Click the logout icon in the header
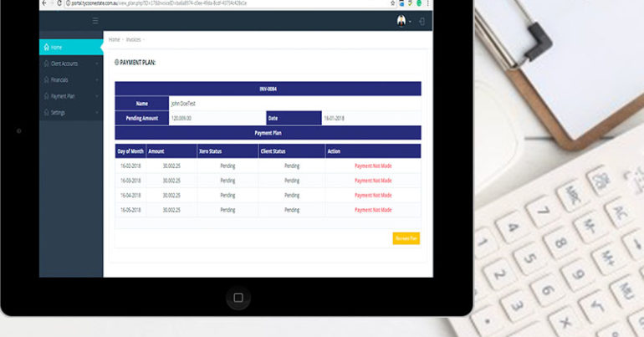 pyautogui.click(x=422, y=22)
